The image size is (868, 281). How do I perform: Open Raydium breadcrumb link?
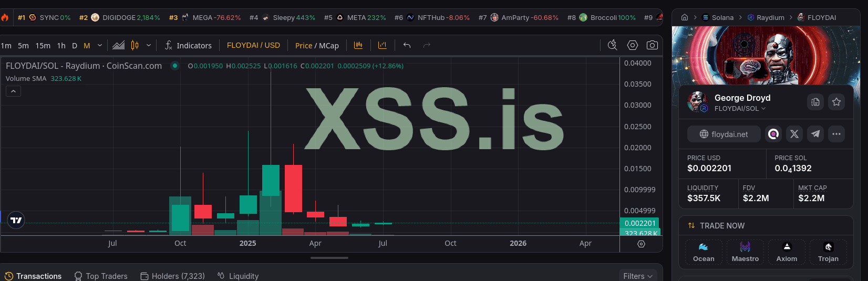coord(766,17)
